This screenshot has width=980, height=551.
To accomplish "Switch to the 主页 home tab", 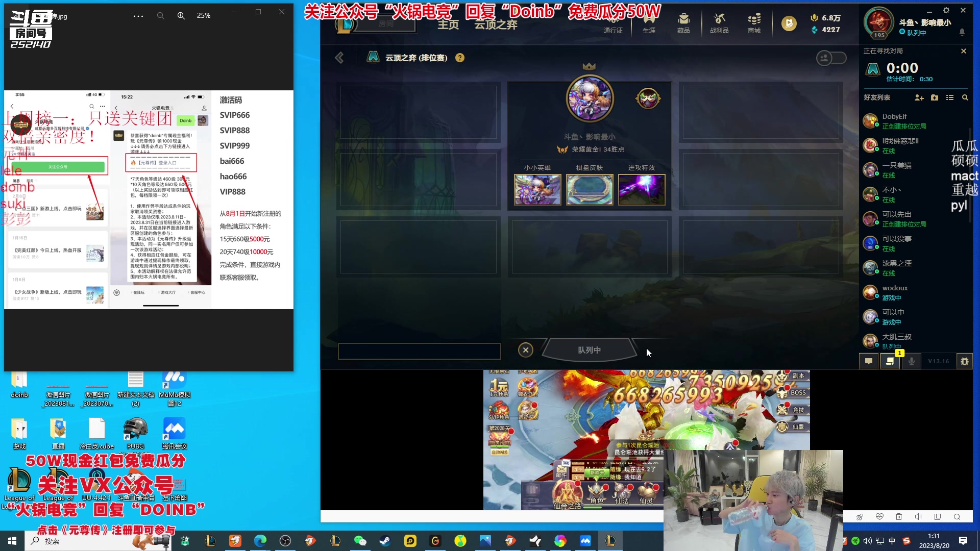I will coord(448,24).
